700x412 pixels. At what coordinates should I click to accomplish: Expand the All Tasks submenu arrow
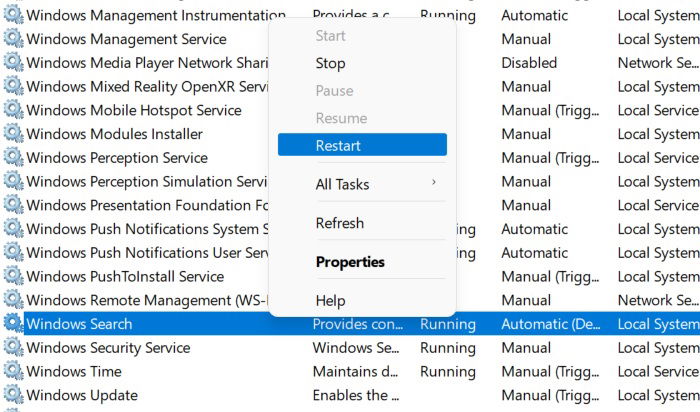pyautogui.click(x=433, y=183)
